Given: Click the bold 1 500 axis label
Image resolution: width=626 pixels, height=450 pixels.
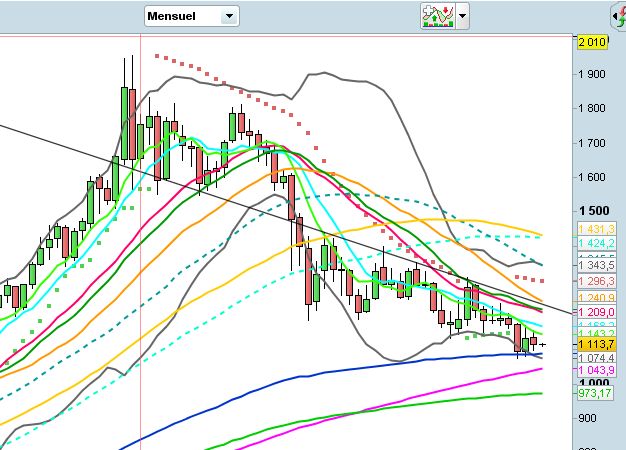Looking at the screenshot, I should tap(594, 211).
